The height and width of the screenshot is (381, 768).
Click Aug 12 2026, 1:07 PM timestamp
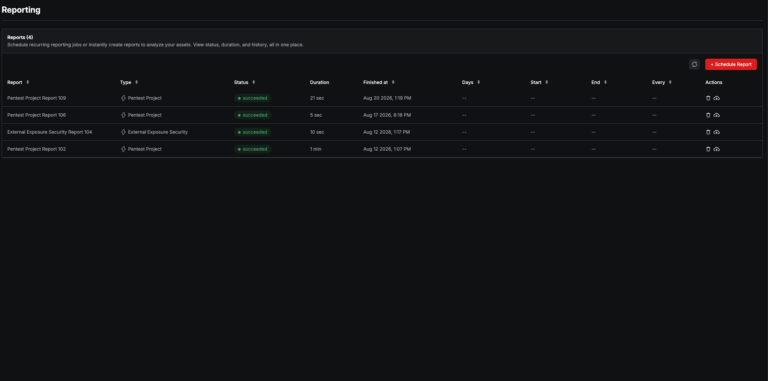(387, 149)
